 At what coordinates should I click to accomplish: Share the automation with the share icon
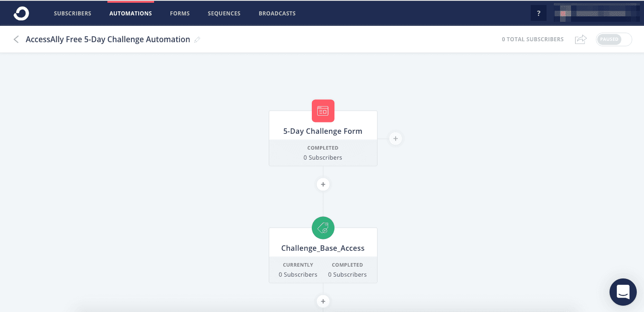point(581,39)
